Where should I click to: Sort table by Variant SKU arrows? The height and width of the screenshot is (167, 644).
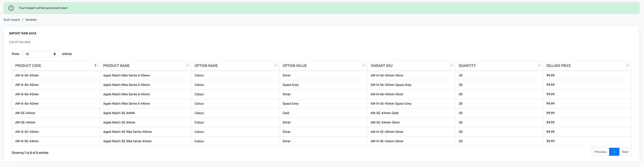452,66
